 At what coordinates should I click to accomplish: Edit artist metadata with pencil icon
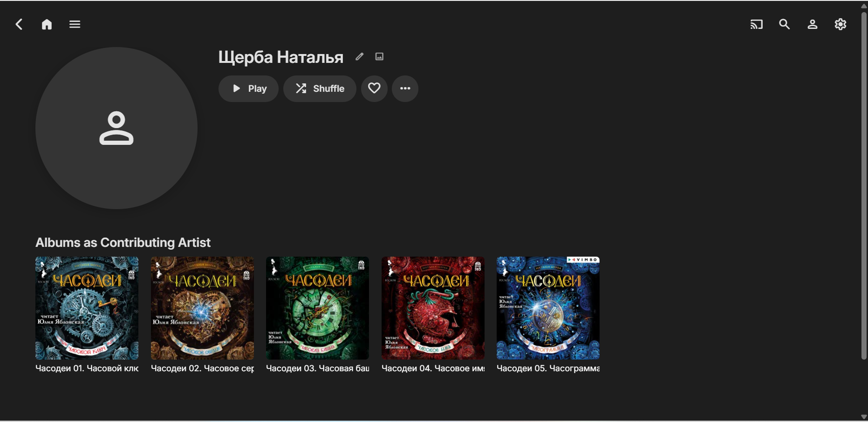pos(359,57)
